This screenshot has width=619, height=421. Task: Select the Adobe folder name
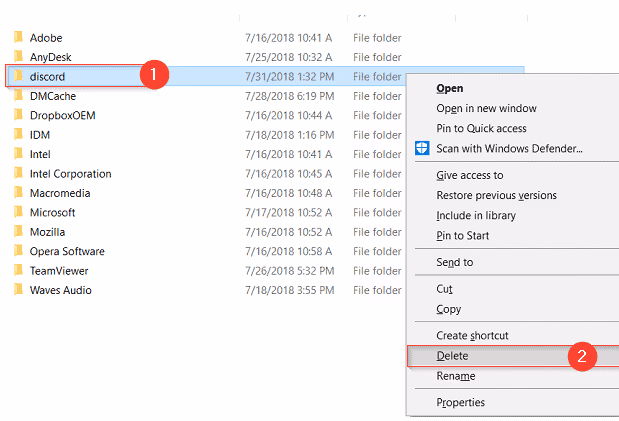tap(46, 38)
